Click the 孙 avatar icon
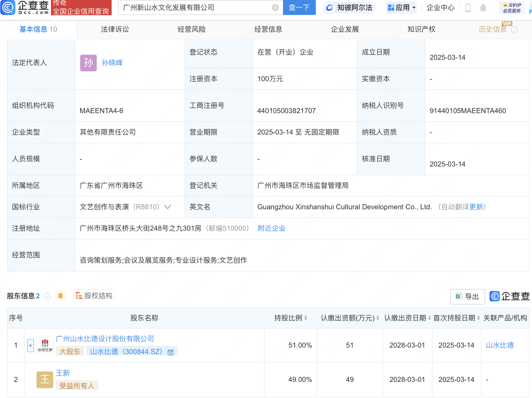 tap(88, 63)
